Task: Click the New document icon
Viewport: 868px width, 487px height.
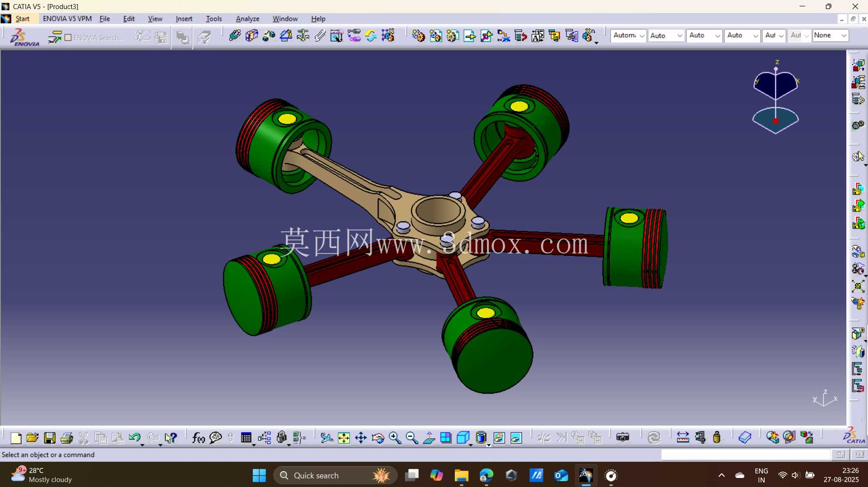Action: pos(16,438)
